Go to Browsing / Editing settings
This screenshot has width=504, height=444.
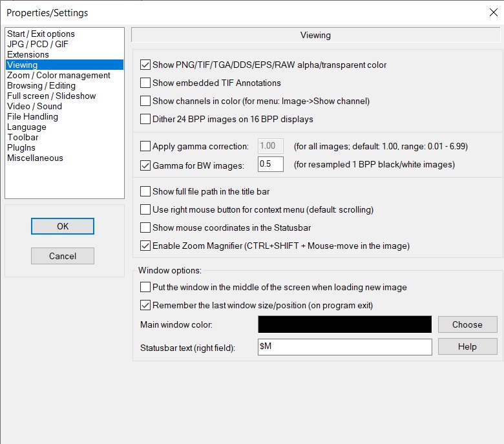(64, 85)
